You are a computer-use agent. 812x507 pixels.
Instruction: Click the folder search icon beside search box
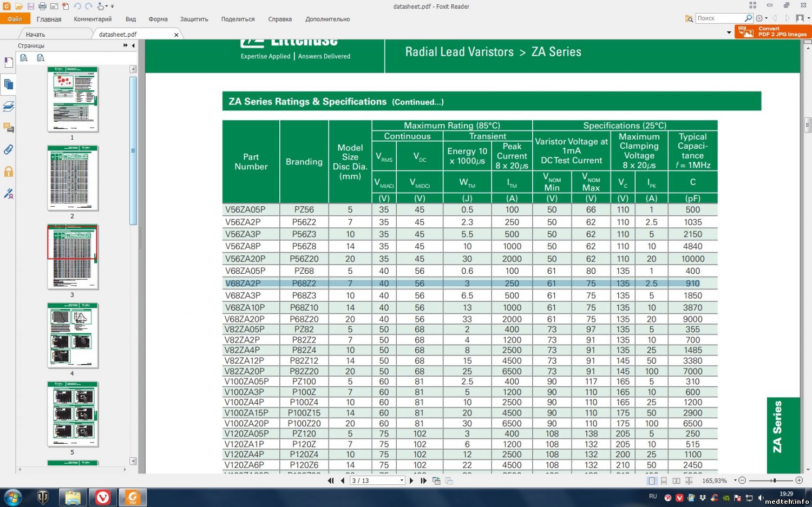tap(689, 18)
